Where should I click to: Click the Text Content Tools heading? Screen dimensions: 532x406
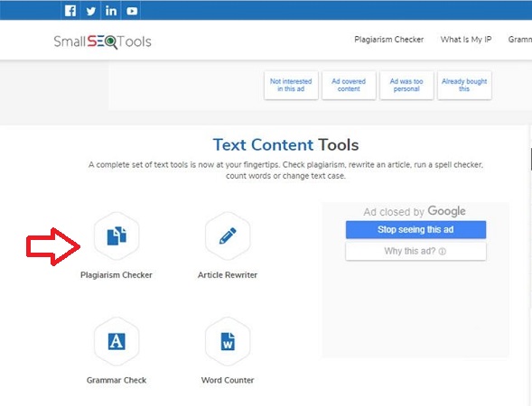285,145
